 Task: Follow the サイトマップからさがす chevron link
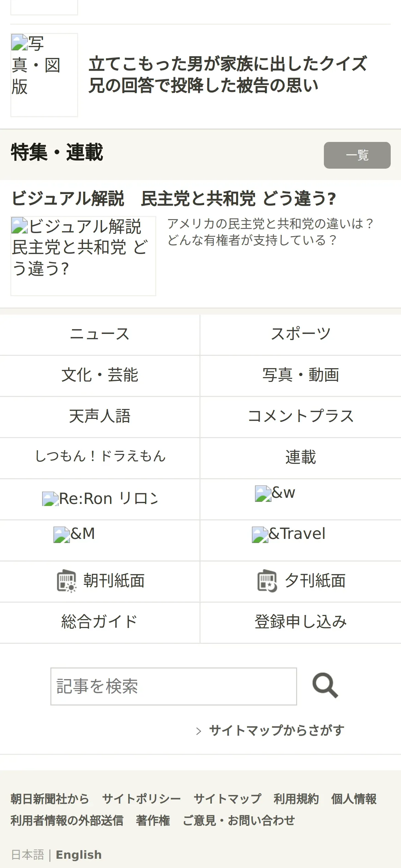coord(276,730)
